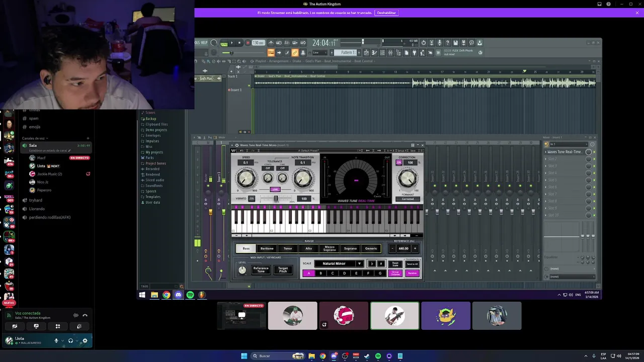Click the Speed knob in Waves Tune

coord(247,177)
